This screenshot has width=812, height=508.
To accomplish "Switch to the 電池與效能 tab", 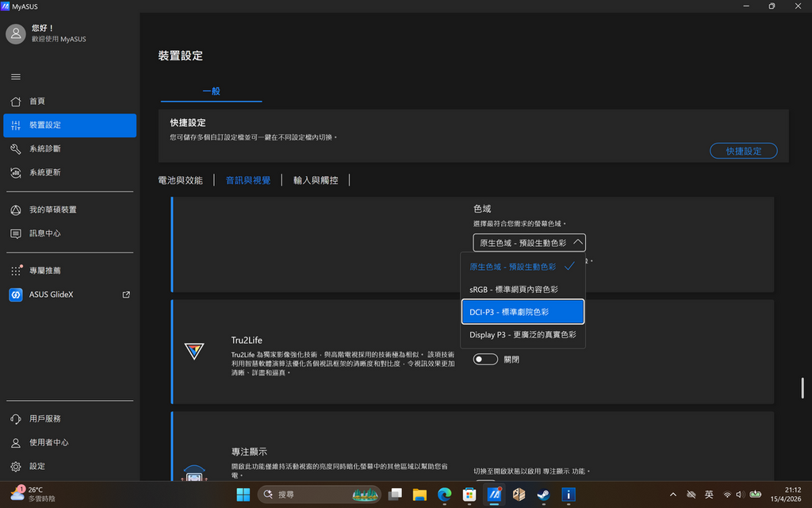I will pos(182,179).
